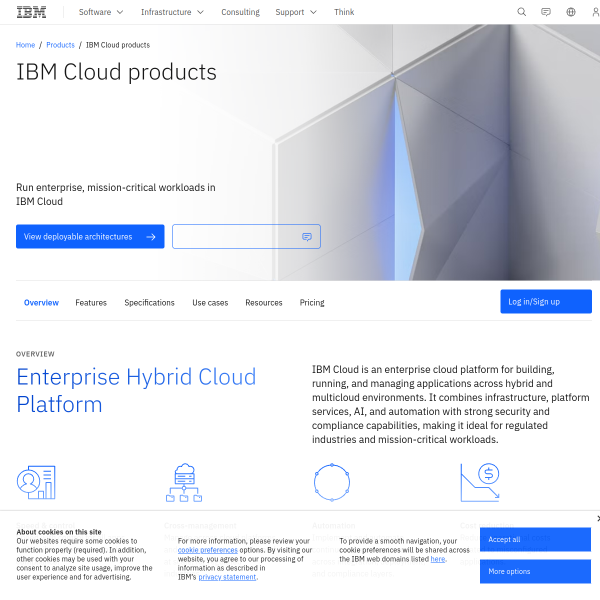Click the 'OVERVIEW' section label
600x600 pixels.
pos(35,354)
